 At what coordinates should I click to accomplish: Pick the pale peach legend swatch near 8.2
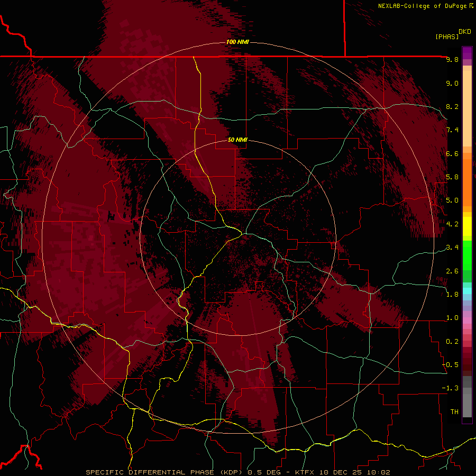pos(467,108)
